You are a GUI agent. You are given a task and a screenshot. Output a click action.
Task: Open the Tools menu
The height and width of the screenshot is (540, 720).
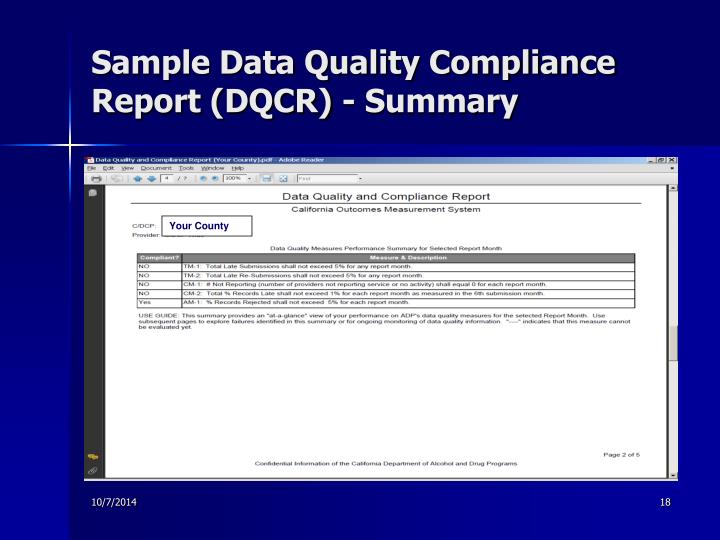click(186, 169)
